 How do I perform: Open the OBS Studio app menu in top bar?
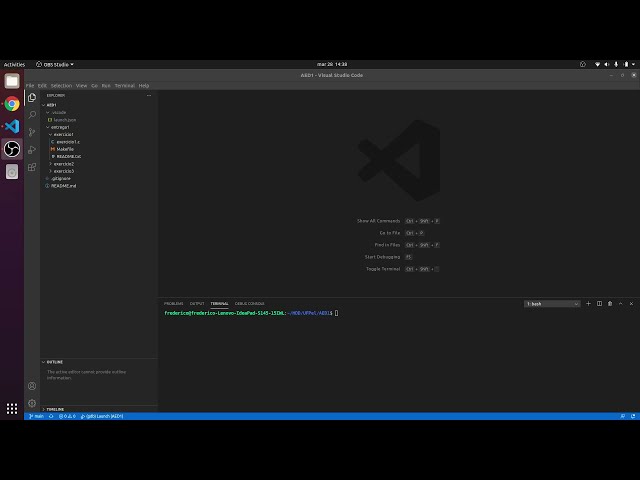point(55,64)
